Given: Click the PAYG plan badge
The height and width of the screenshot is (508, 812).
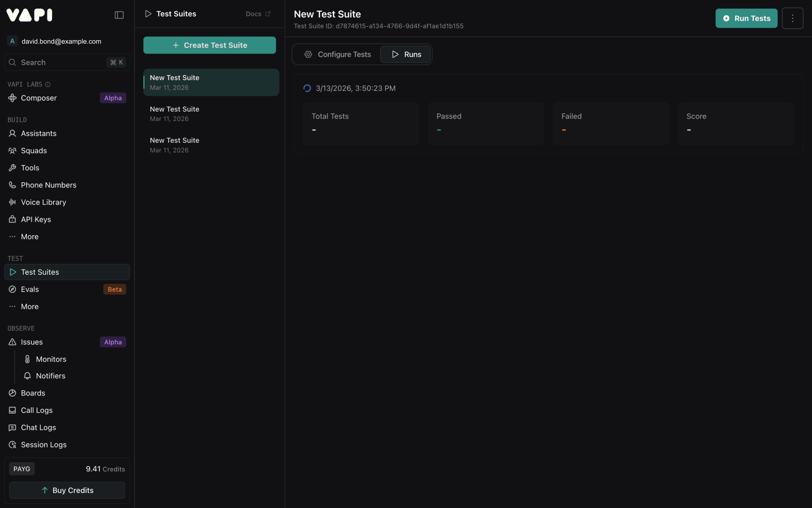Looking at the screenshot, I should tap(22, 469).
